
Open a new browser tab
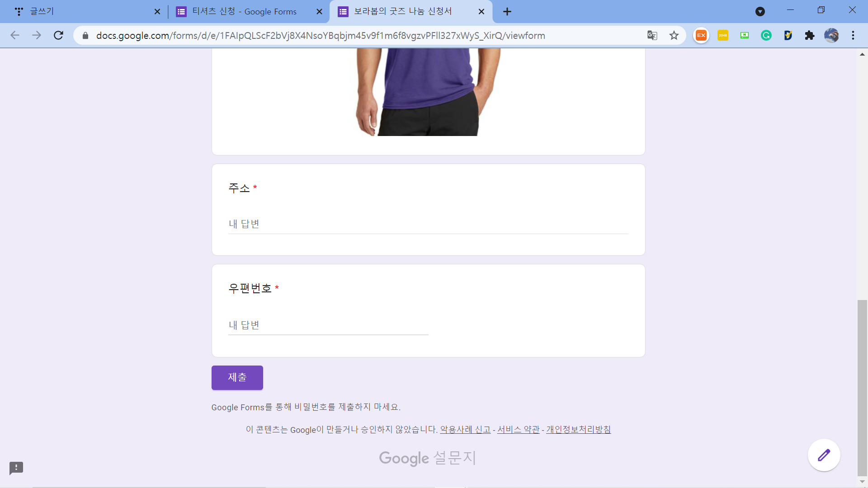(x=507, y=12)
